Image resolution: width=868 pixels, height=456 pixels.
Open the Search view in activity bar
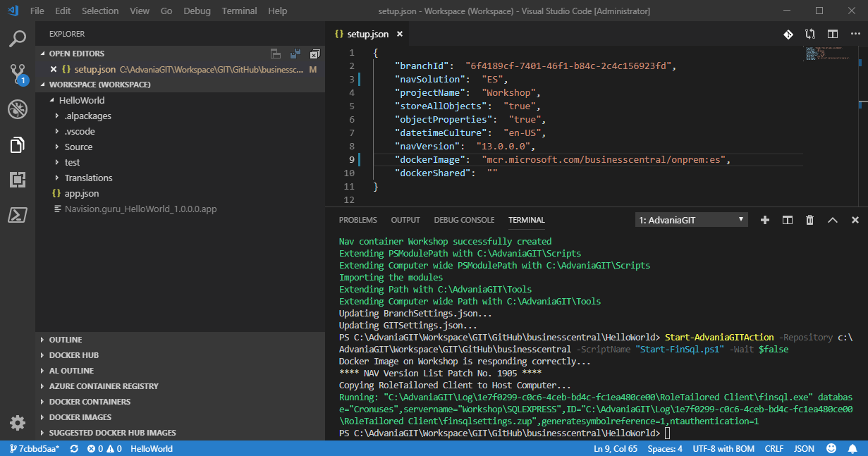tap(17, 39)
